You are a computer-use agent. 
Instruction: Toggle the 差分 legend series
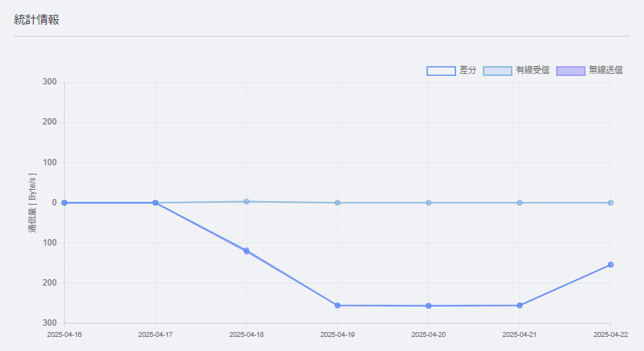tap(451, 70)
